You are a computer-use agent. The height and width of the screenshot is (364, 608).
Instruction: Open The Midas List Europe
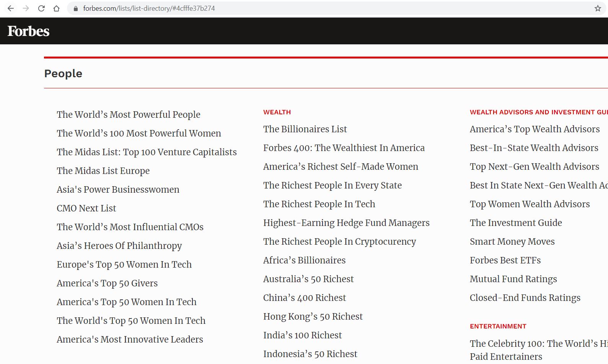click(x=103, y=171)
